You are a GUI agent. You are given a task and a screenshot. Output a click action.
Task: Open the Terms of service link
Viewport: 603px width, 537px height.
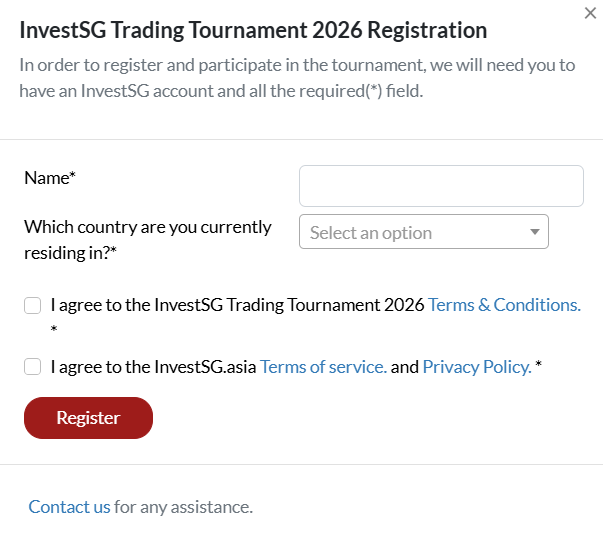point(323,367)
